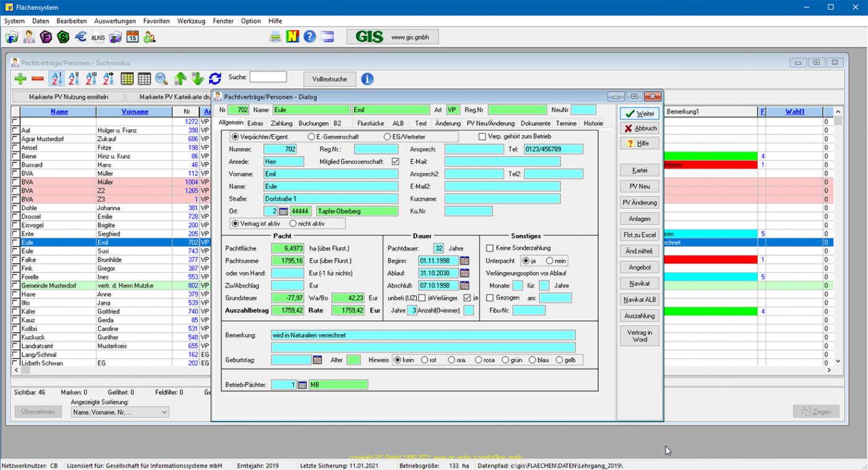Select the 'nicht aktiv' radio button
This screenshot has width=868, height=470.
point(293,223)
